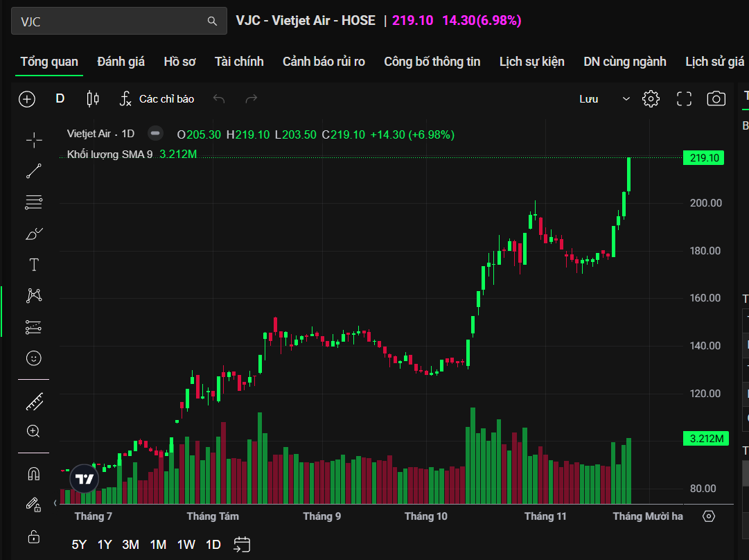Take a chart snapshot with camera icon
Image resolution: width=749 pixels, height=560 pixels.
click(716, 99)
